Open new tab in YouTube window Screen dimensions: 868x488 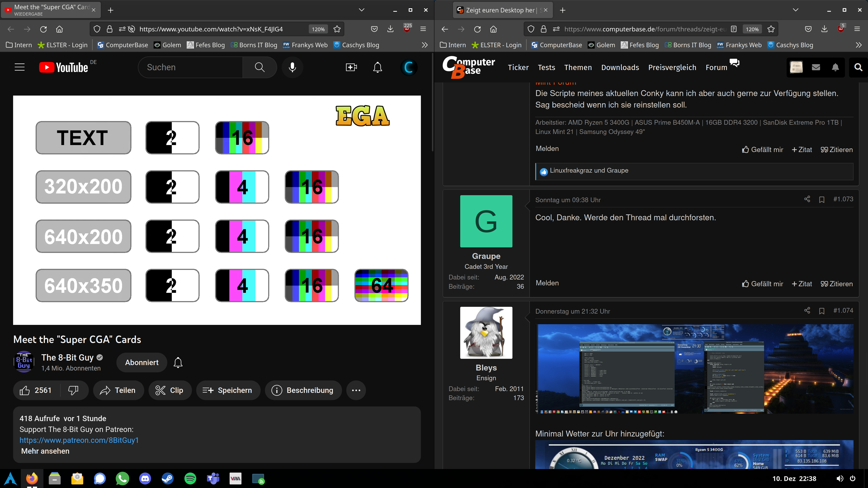click(x=111, y=10)
